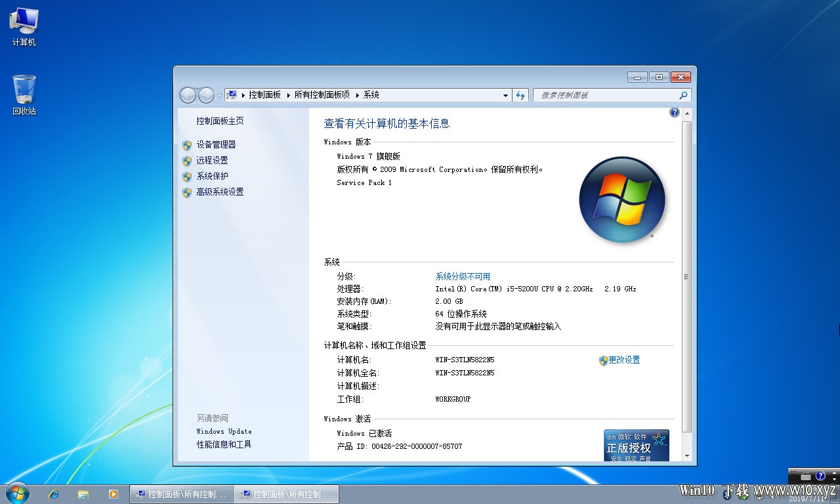
Task: Click the shield icon beside 更改设置
Action: (x=603, y=360)
